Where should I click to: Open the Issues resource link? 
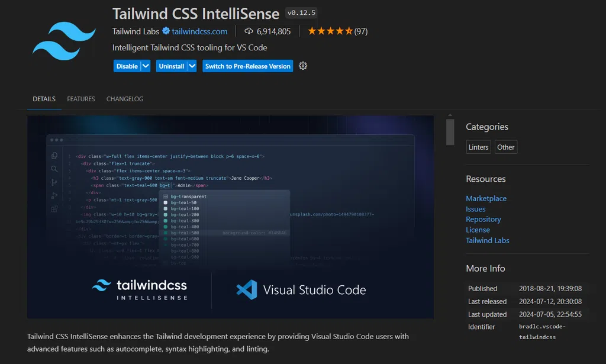[x=476, y=209]
